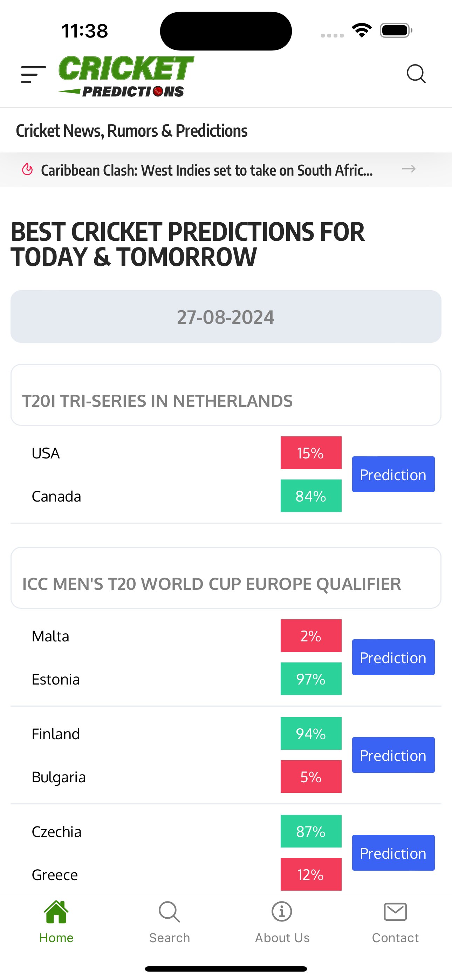Click the search magnifier icon at the top

click(417, 74)
